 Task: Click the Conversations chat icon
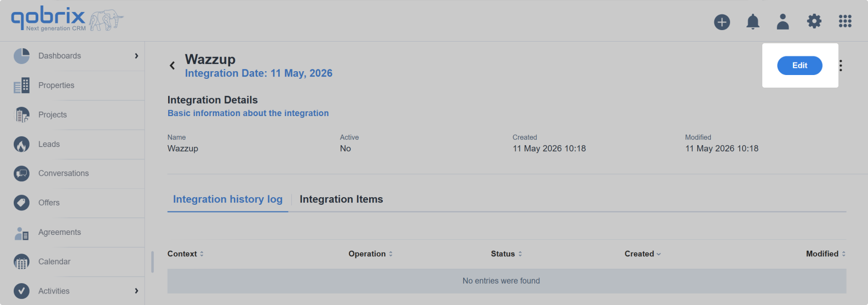[21, 174]
